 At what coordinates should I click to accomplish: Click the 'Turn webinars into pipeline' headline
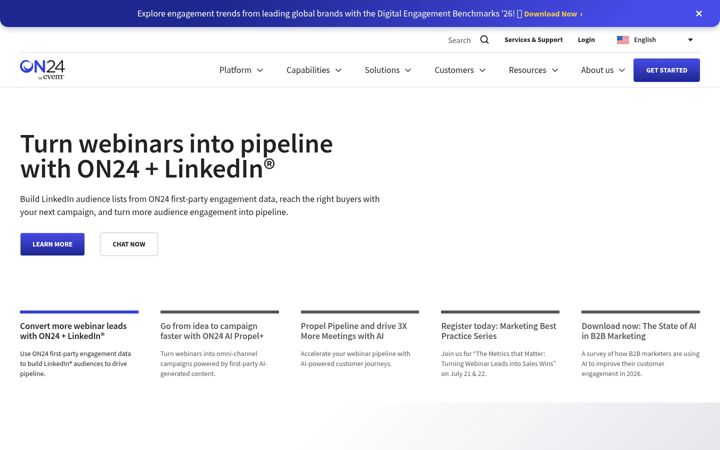tap(176, 157)
